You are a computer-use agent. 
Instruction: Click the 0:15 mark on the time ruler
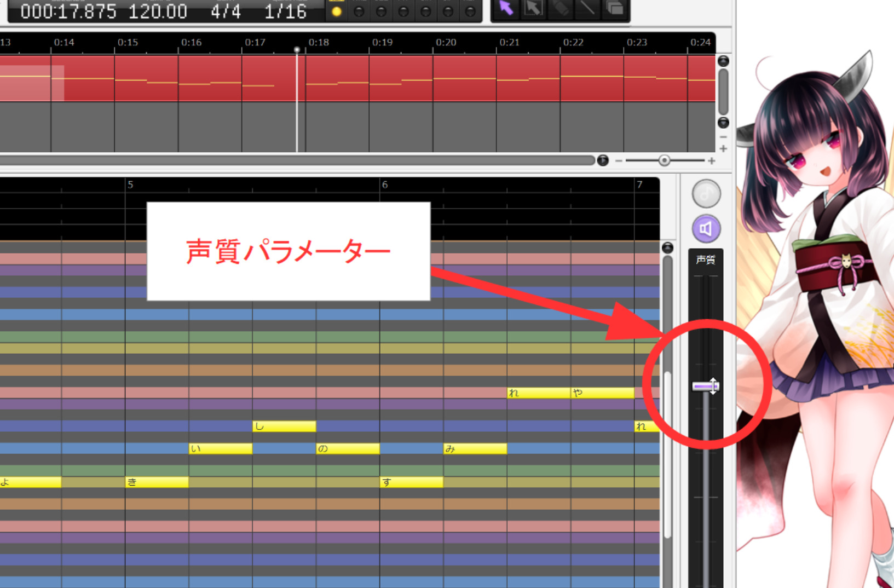[128, 42]
